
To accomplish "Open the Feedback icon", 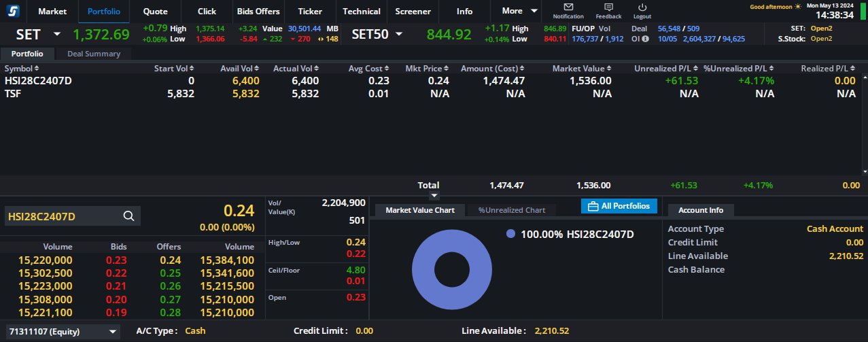I will click(x=608, y=7).
